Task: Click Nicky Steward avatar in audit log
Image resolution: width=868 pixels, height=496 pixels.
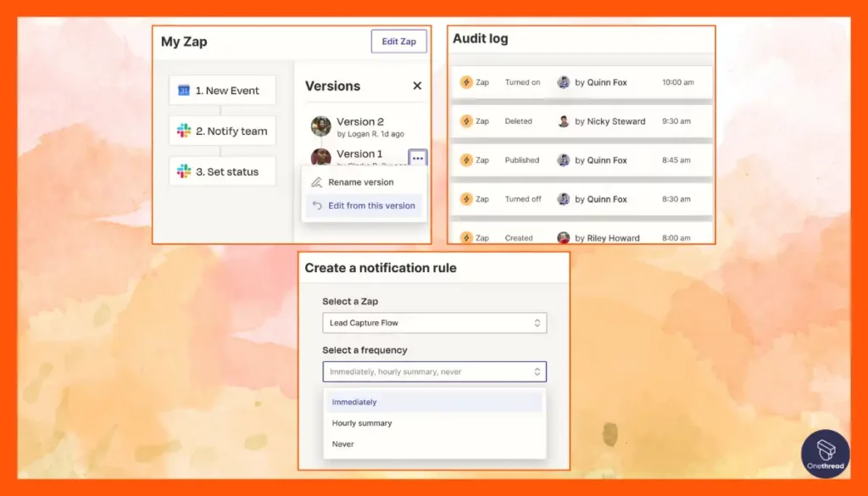Action: click(x=564, y=121)
